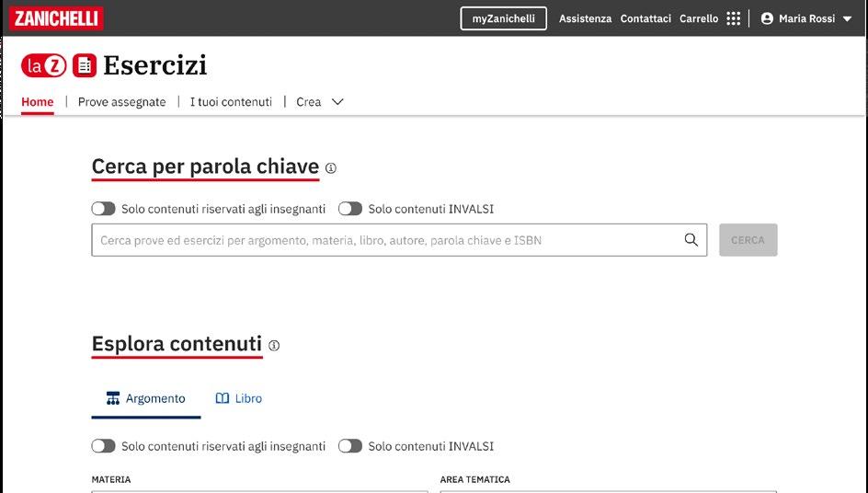Switch to the Libro tab
This screenshot has width=868, height=493.
(239, 398)
